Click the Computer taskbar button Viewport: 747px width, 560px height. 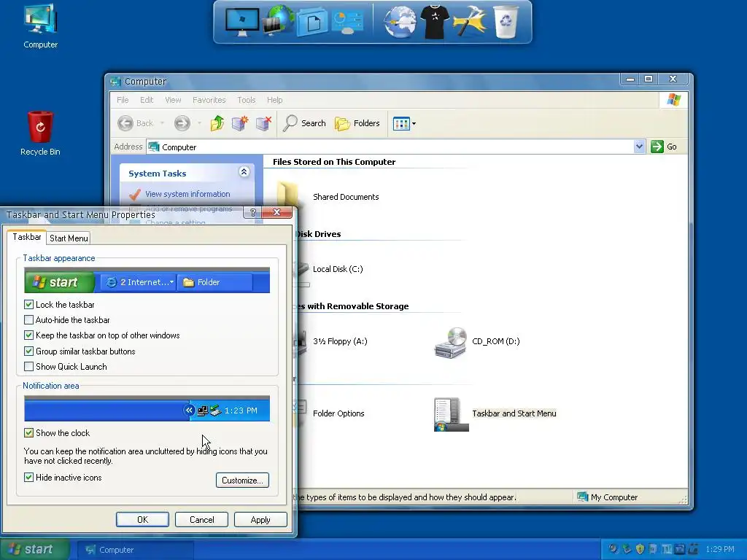click(x=135, y=550)
